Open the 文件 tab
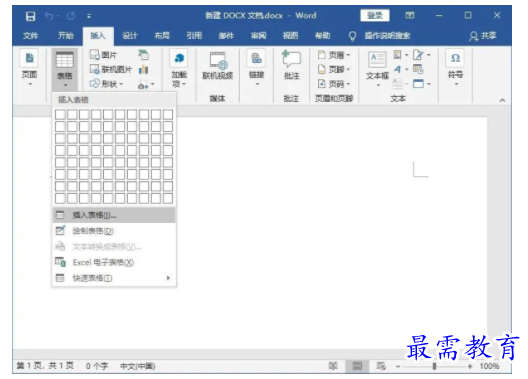Image resolution: width=528 pixels, height=379 pixels. tap(30, 36)
